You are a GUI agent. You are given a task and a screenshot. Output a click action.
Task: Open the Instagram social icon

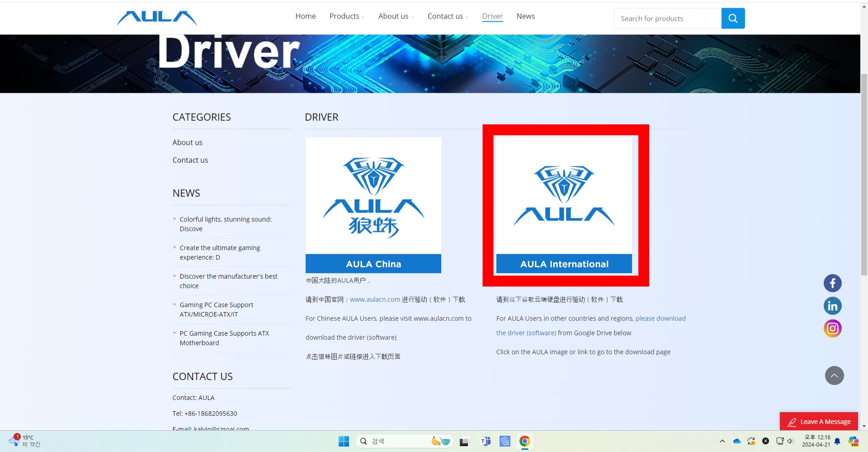tap(832, 328)
